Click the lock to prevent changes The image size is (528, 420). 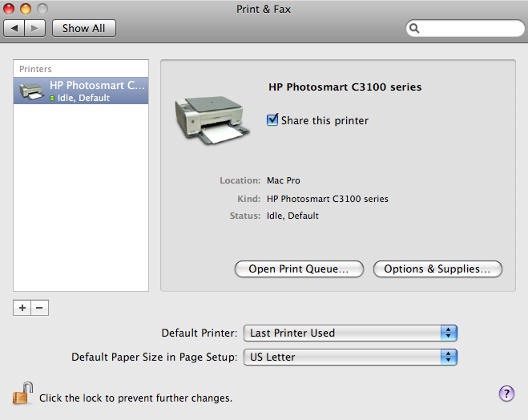pyautogui.click(x=23, y=394)
